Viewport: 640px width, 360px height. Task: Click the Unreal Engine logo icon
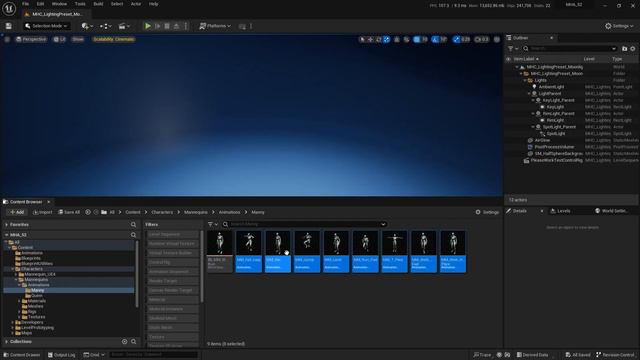[9, 9]
